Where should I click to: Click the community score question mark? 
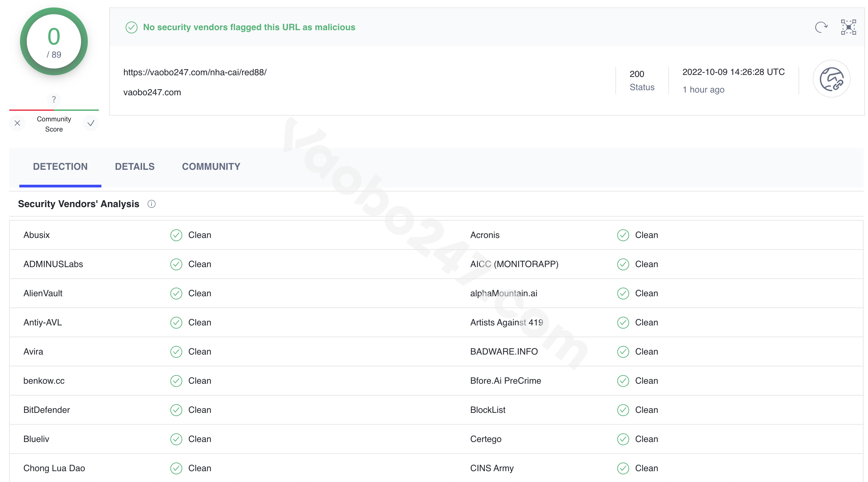pos(54,99)
